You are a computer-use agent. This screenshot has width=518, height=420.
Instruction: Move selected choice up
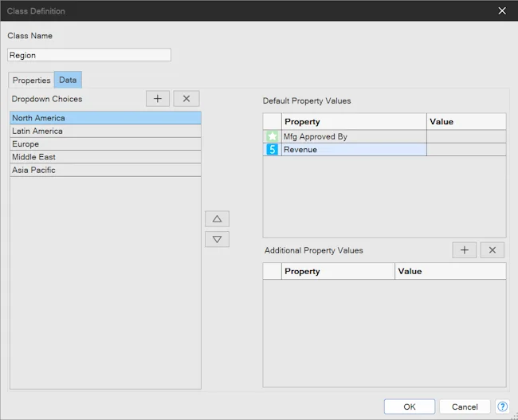(217, 218)
